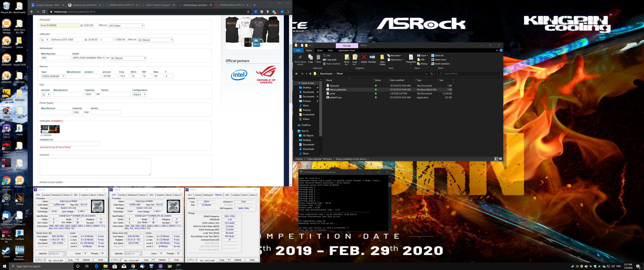Viewport: 644px width, 270px height.
Task: Open Explorer help question mark icon
Action: tap(501, 50)
